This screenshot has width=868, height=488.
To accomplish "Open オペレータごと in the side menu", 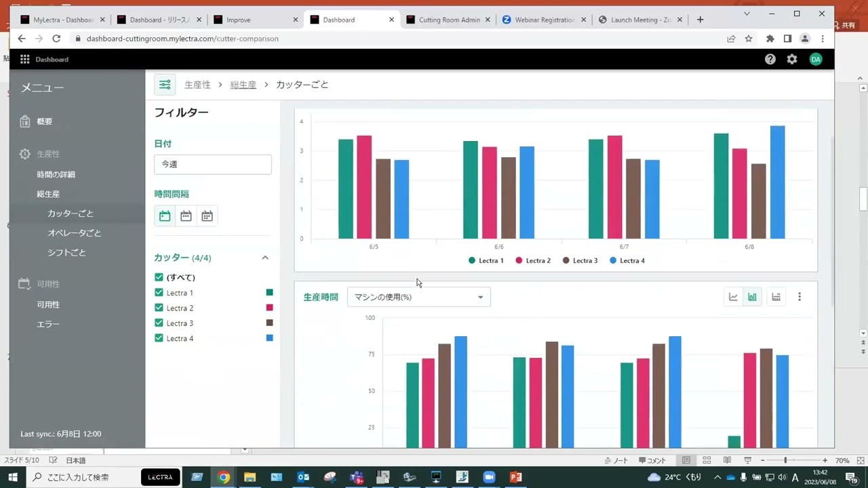I will pyautogui.click(x=74, y=233).
